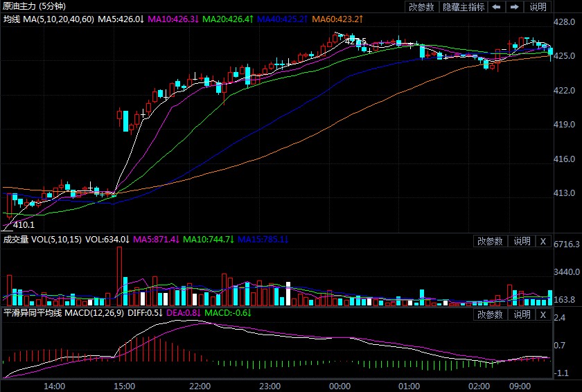
Task: Open 说明 for the MACD panel
Action: 522,314
